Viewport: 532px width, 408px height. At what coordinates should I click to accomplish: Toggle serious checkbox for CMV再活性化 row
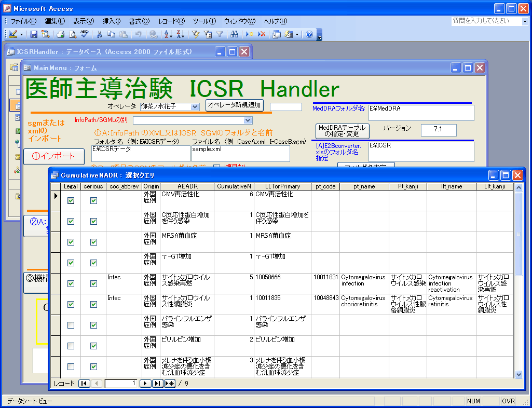coord(93,200)
